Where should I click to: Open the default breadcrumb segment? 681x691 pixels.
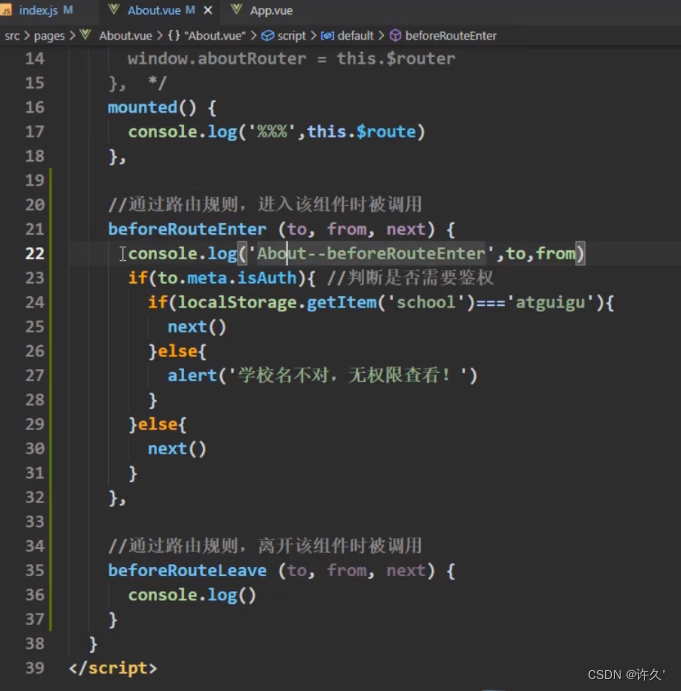point(355,36)
